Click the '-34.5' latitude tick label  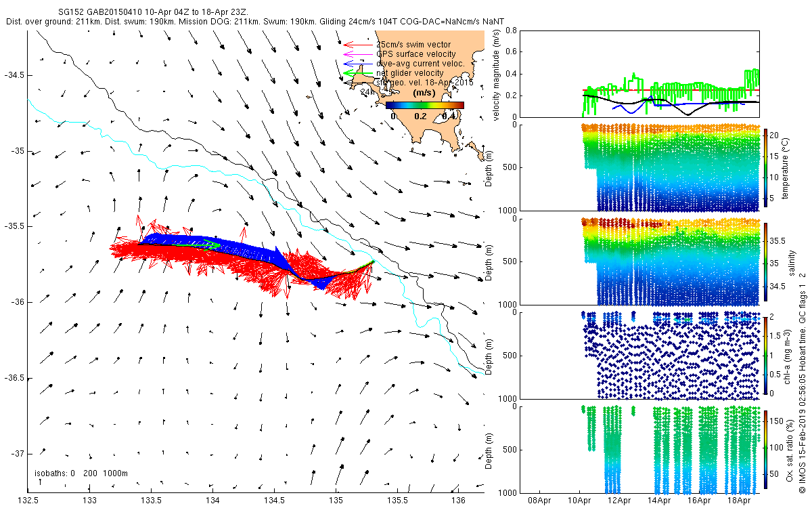(x=14, y=75)
